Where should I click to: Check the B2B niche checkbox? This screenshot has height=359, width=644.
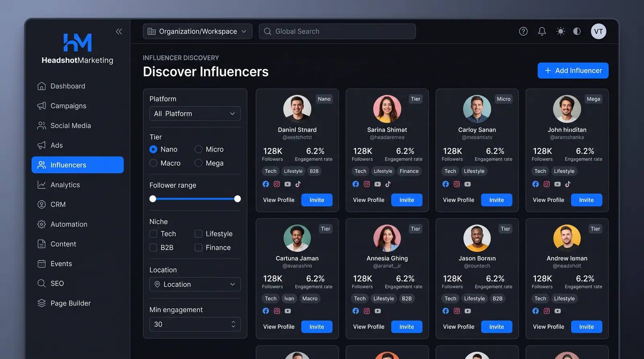[x=153, y=248]
